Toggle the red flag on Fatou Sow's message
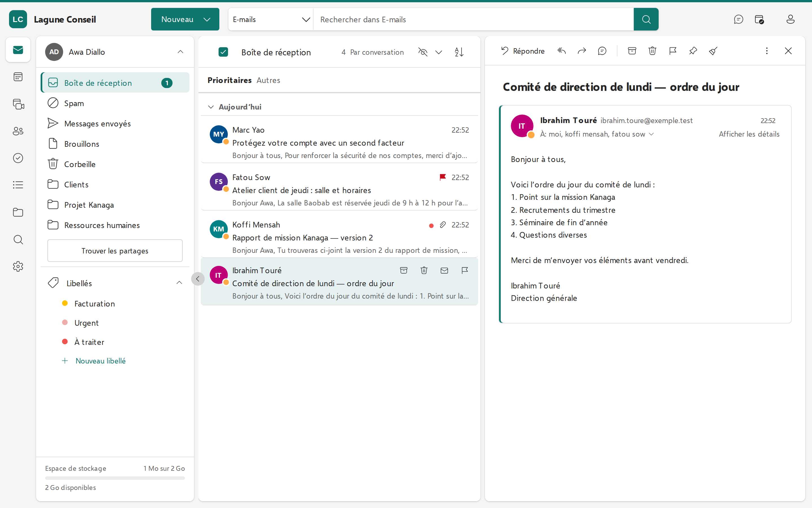Image resolution: width=812 pixels, height=508 pixels. coord(443,178)
